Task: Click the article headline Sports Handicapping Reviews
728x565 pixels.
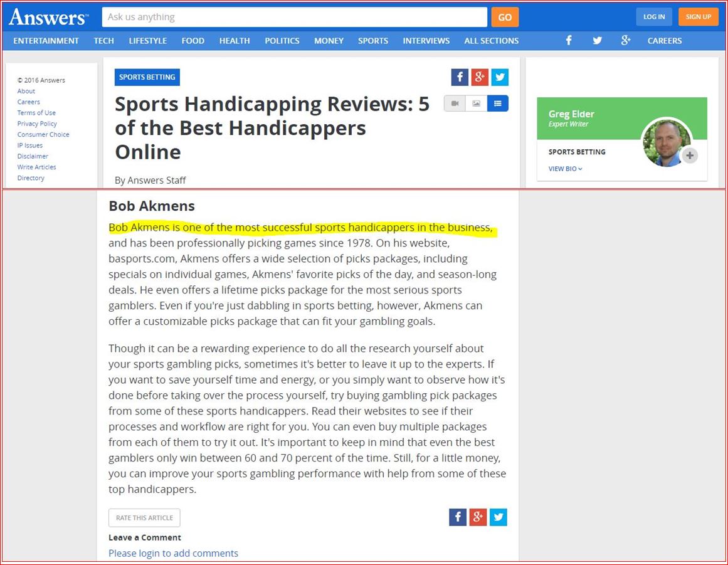Action: [272, 128]
